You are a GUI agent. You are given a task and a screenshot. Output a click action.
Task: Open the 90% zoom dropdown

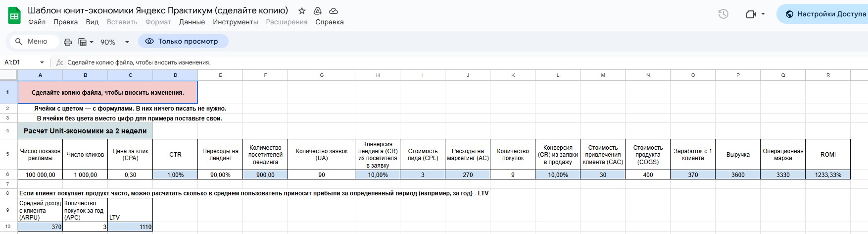114,42
